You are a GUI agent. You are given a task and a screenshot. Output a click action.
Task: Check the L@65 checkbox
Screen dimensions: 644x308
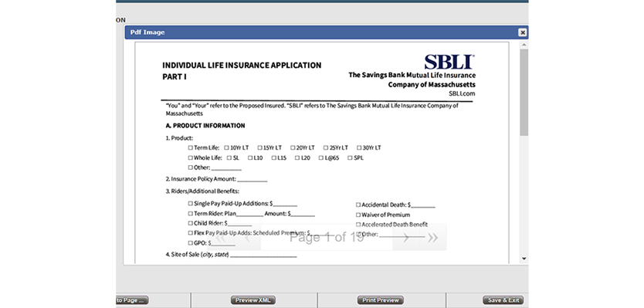coord(321,157)
